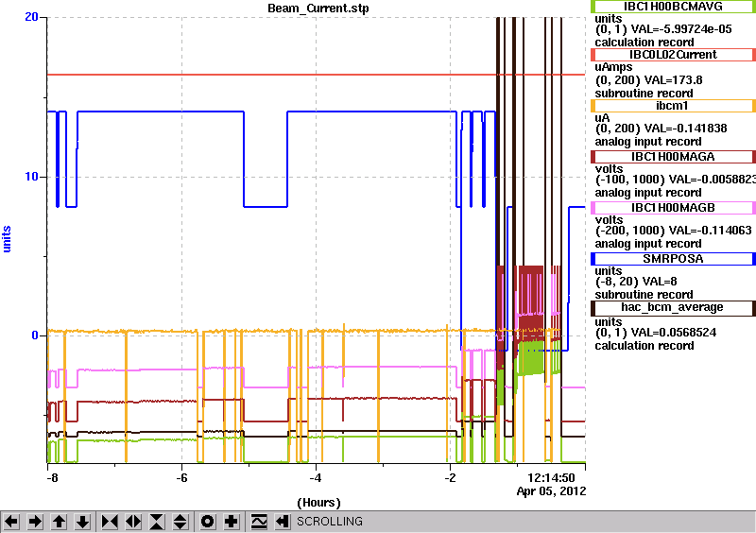Click the vertical 'units' y-axis label

[x=7, y=239]
